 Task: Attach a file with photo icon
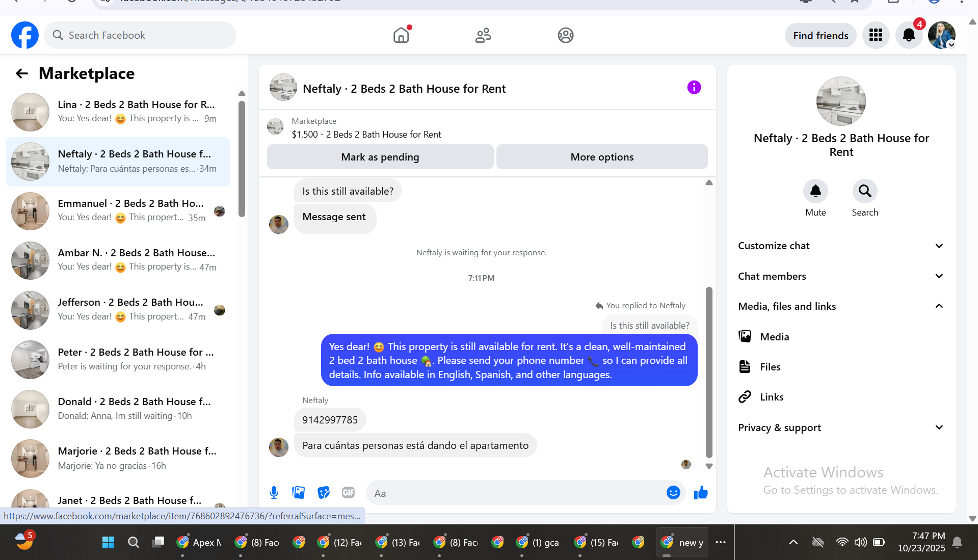(x=298, y=492)
